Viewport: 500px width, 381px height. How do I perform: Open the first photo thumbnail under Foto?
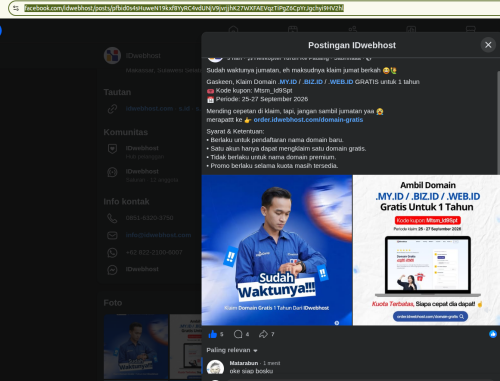coord(136,346)
